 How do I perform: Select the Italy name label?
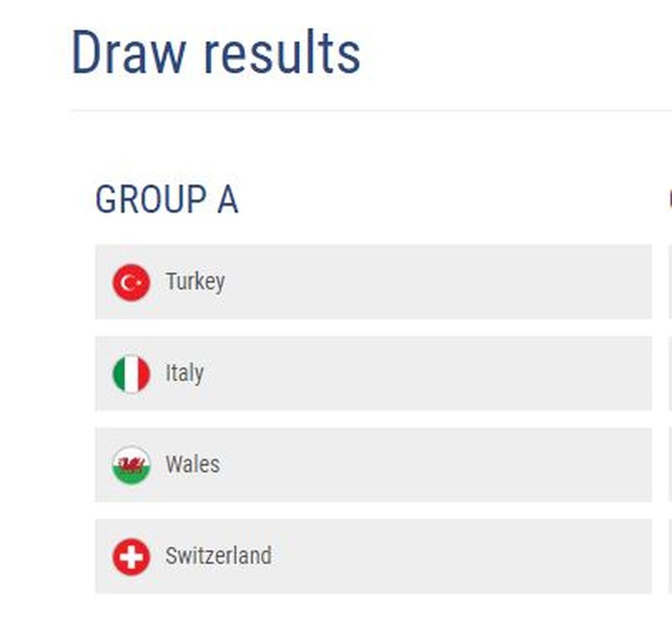186,373
